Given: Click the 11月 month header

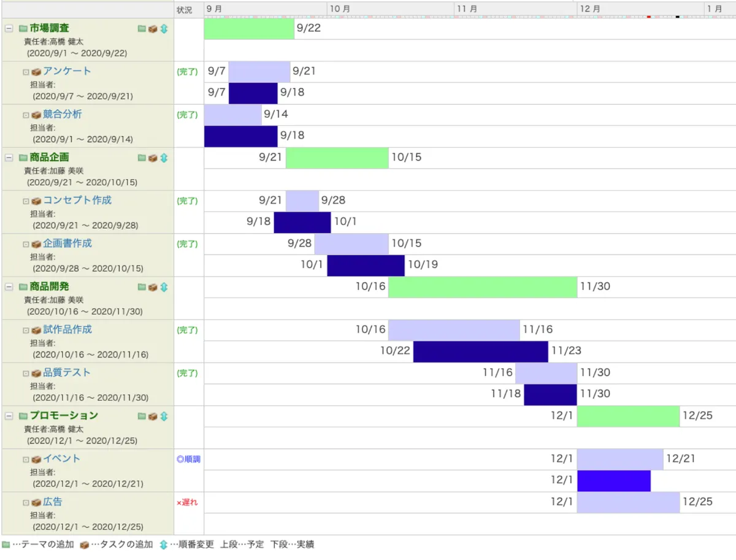Looking at the screenshot, I should pyautogui.click(x=467, y=9).
